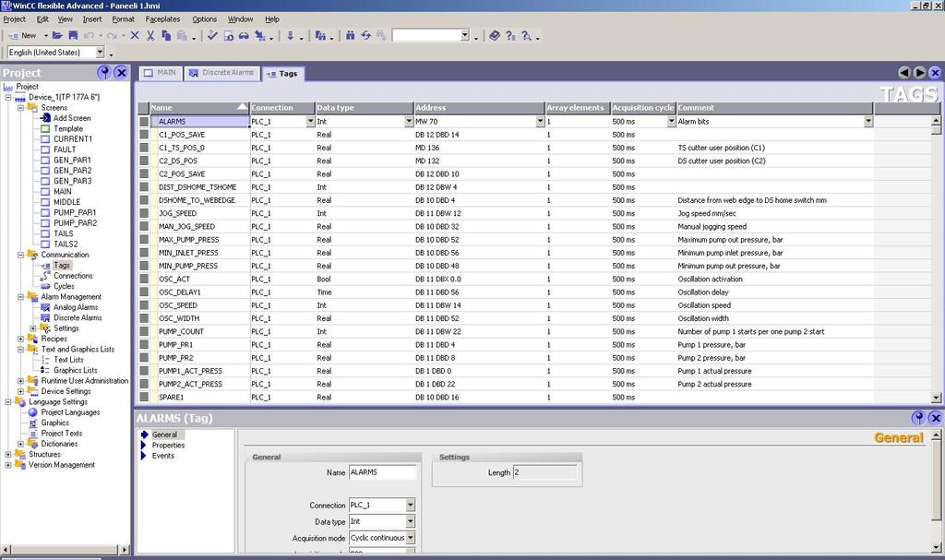Click the consistency check checkmark icon
Viewport: 945px width, 560px height.
212,36
